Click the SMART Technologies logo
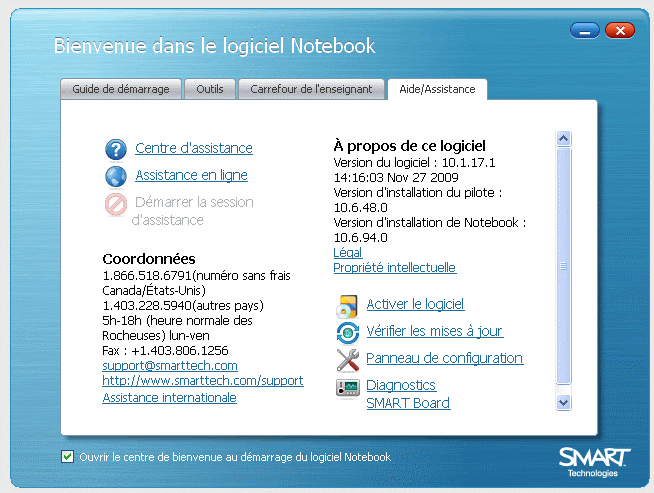This screenshot has height=493, width=654. 594,462
